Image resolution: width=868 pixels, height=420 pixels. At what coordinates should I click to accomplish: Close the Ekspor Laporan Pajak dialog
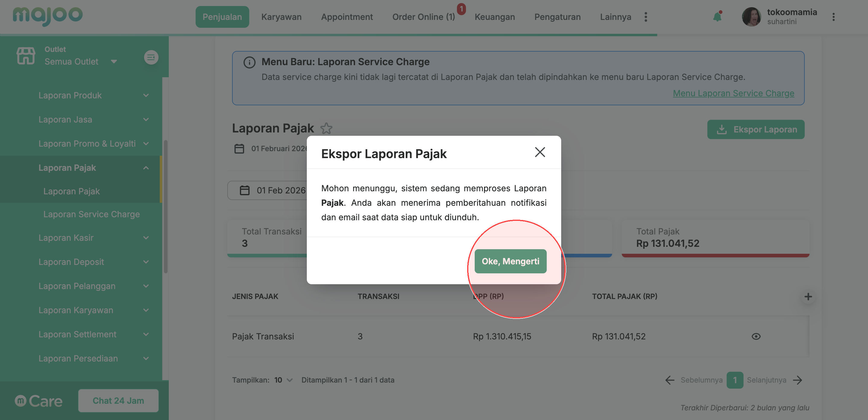pos(540,152)
